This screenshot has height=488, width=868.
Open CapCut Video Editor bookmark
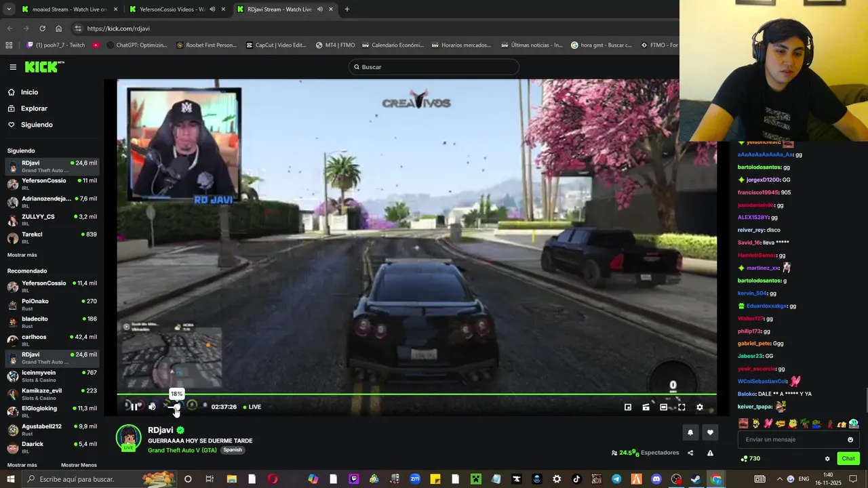click(276, 45)
